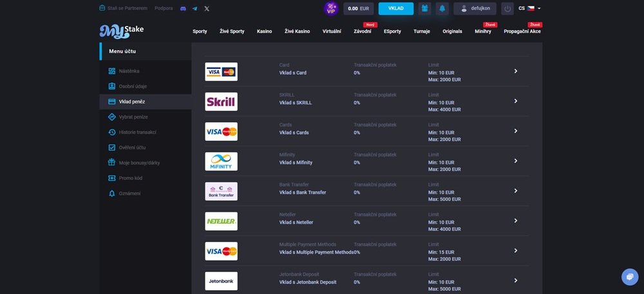Image resolution: width=644 pixels, height=294 pixels.
Task: Open Promo kód in account menu
Action: pyautogui.click(x=146, y=178)
